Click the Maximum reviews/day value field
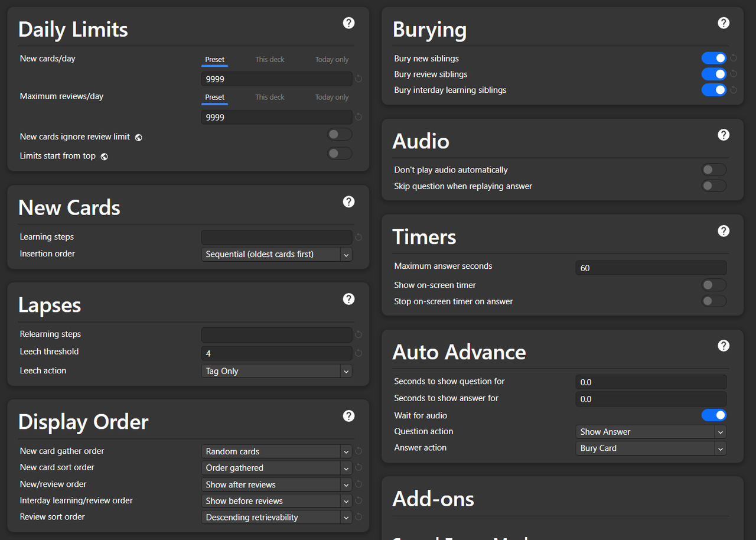Image resolution: width=756 pixels, height=540 pixels. click(276, 117)
